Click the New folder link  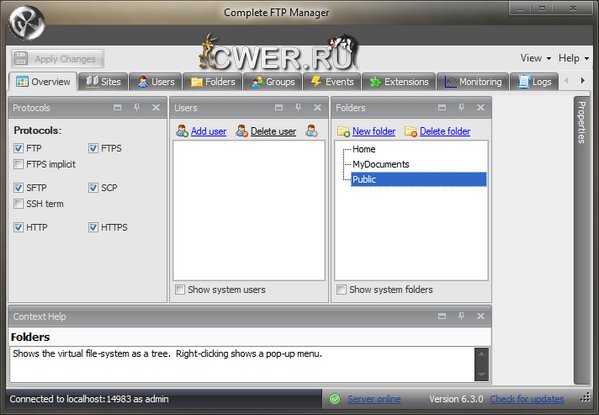[374, 131]
